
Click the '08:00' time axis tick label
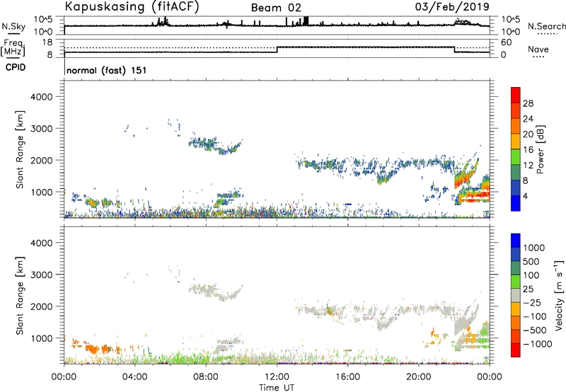click(206, 377)
